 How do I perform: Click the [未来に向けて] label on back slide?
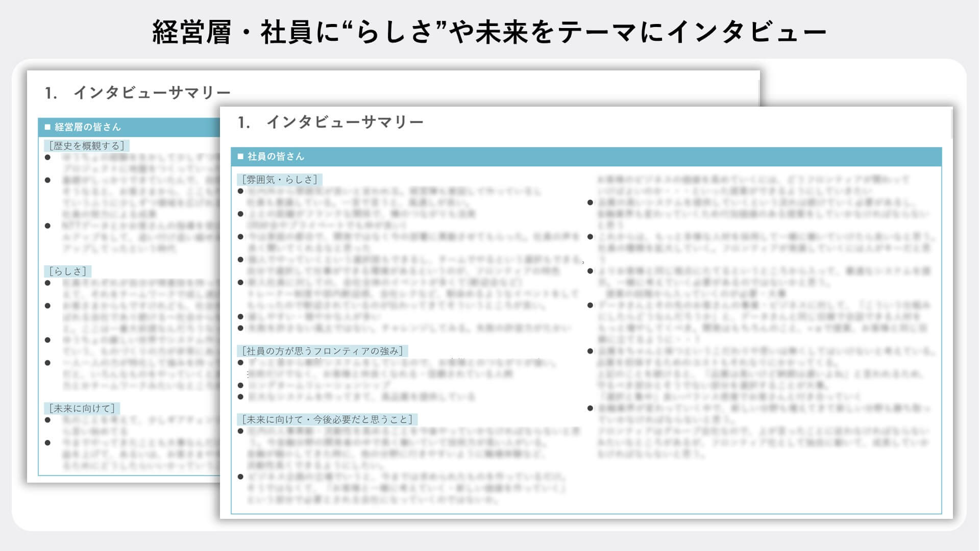click(82, 409)
